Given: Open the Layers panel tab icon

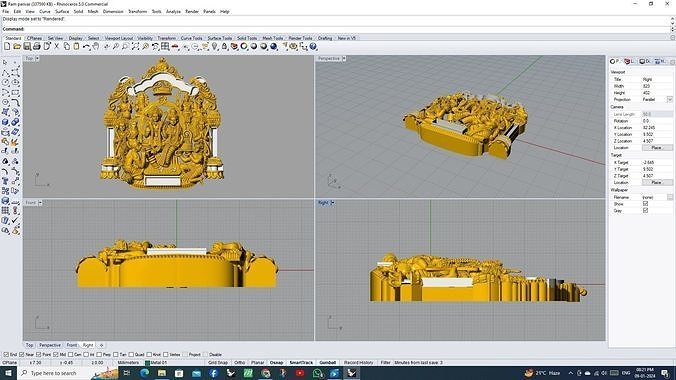Looking at the screenshot, I should pyautogui.click(x=628, y=62).
